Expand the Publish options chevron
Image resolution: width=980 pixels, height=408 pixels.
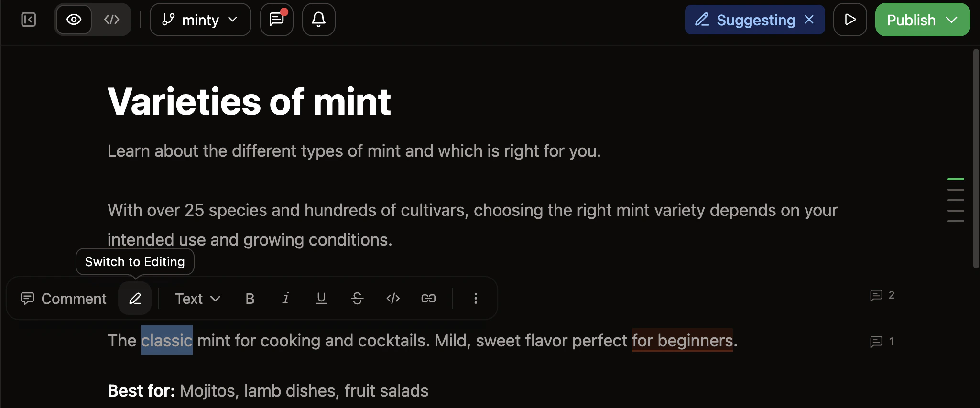point(952,20)
